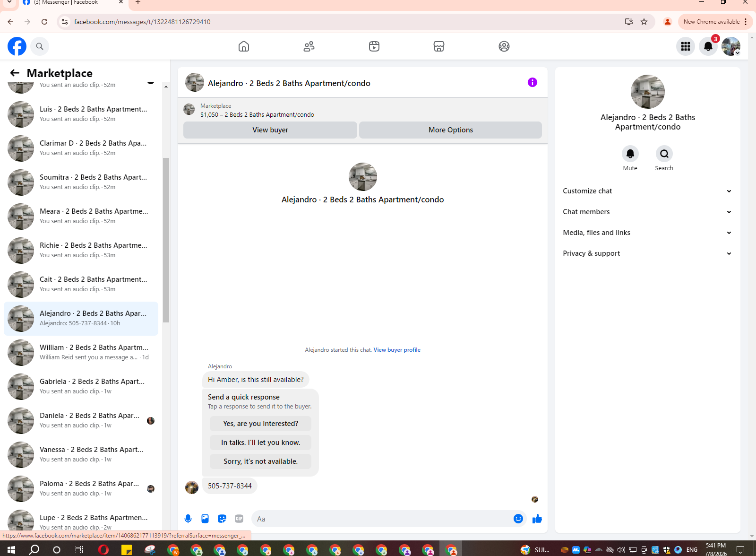This screenshot has height=556, width=756.
Task: Open the Vanessa conversation
Action: pos(81,455)
